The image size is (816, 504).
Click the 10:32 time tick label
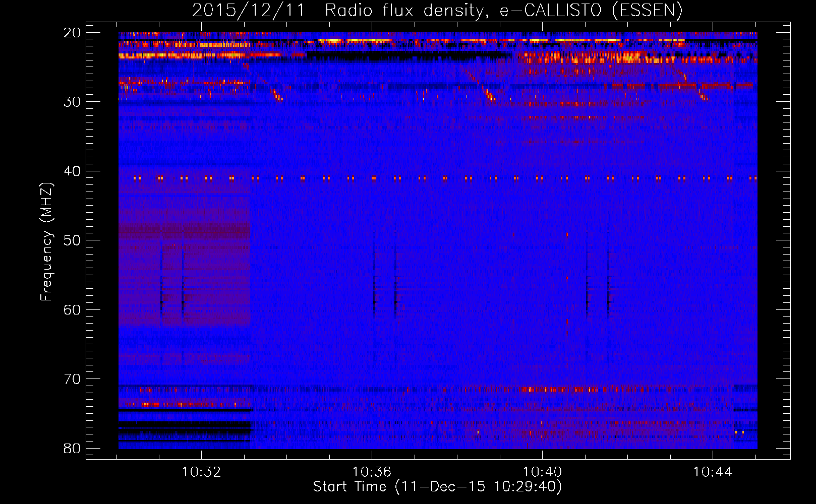(x=201, y=472)
